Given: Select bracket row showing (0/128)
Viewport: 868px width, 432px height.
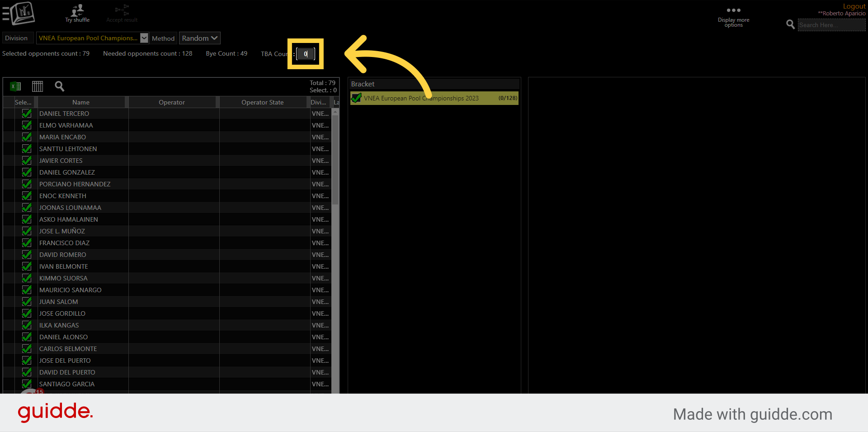Looking at the screenshot, I should [x=434, y=98].
